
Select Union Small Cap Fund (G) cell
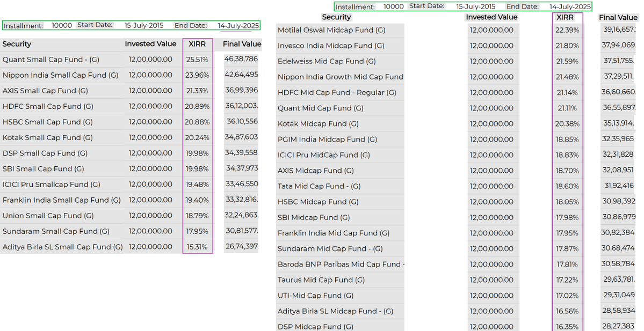pos(48,215)
